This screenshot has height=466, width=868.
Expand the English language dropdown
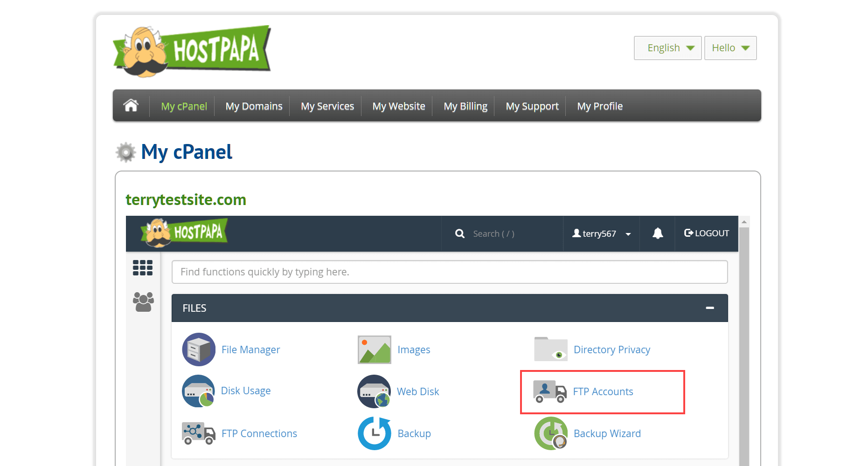[x=667, y=48]
